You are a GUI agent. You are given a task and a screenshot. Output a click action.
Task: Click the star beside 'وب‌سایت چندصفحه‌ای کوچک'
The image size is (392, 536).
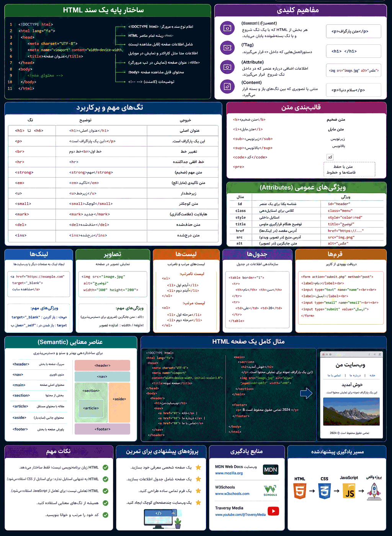199,503
